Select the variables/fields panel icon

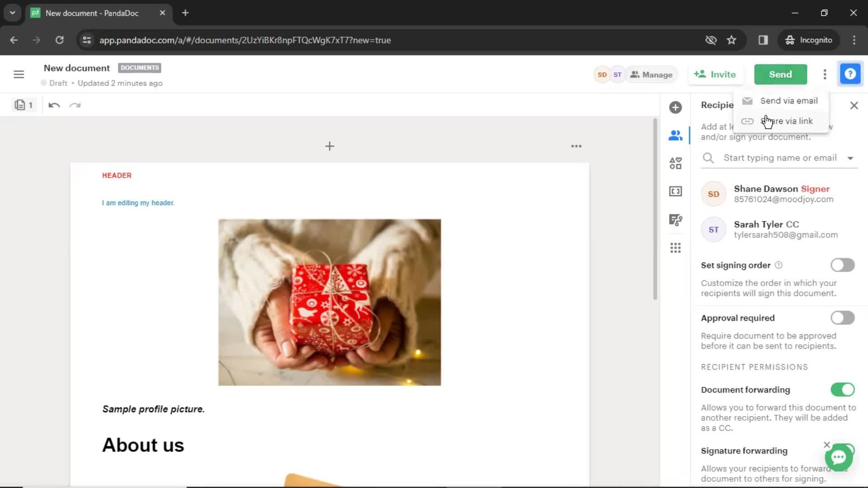tap(675, 191)
